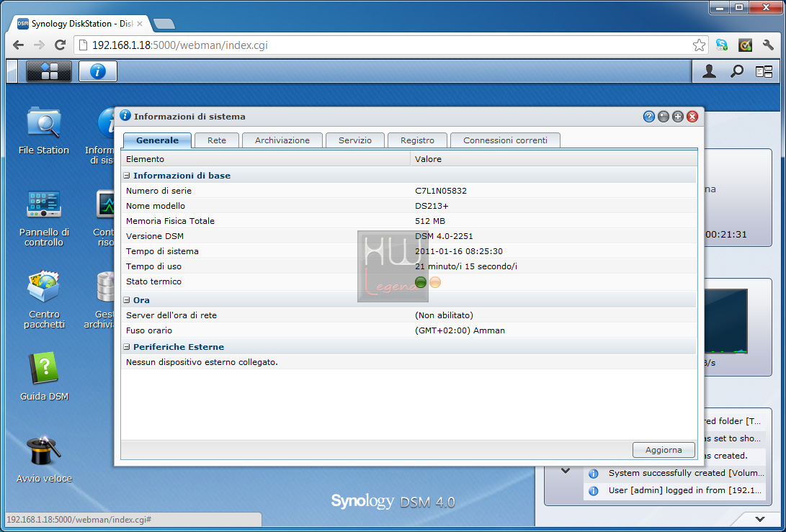The width and height of the screenshot is (786, 532).
Task: Open the user options icon
Action: [x=709, y=72]
